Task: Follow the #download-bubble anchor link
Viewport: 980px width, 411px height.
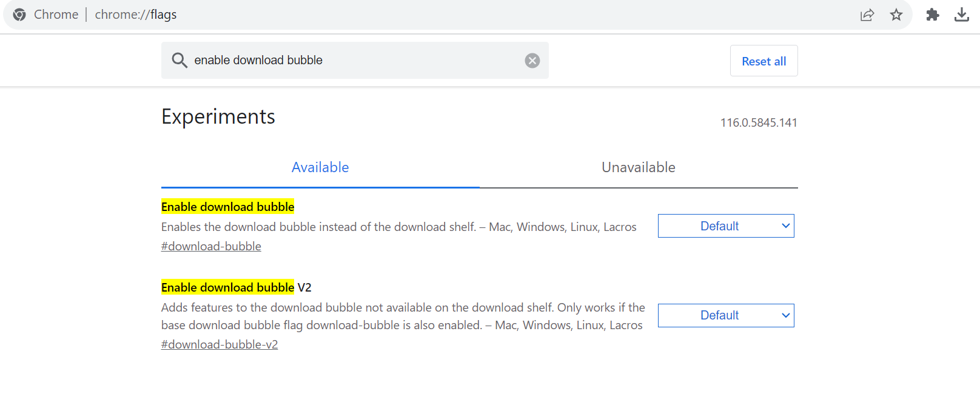Action: [211, 246]
